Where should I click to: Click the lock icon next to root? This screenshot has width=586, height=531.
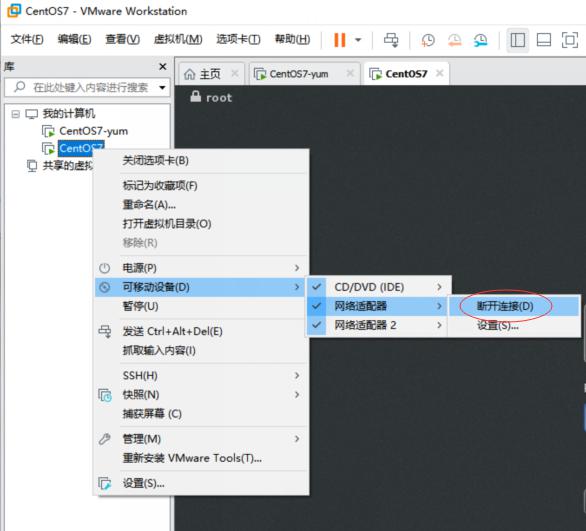(x=195, y=96)
